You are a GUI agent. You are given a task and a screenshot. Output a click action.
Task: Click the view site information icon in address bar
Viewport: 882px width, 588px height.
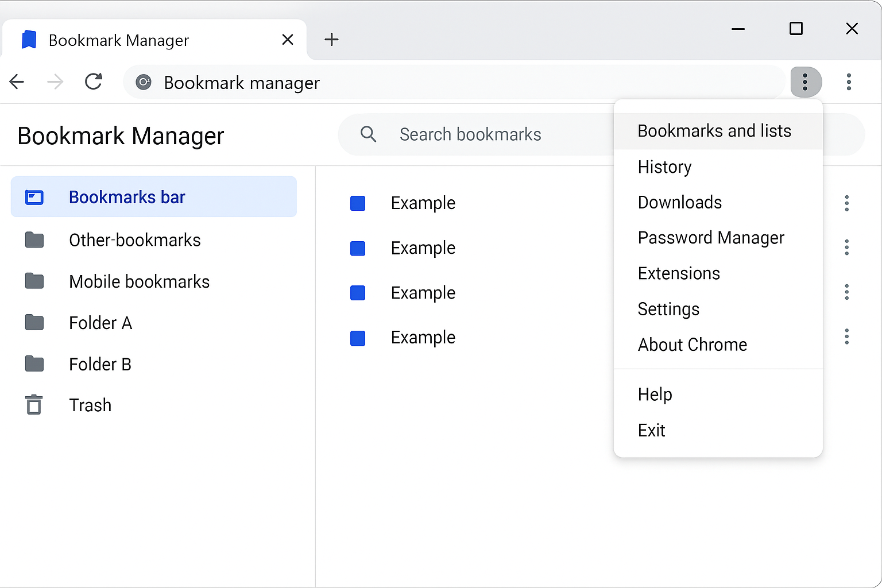tap(143, 82)
